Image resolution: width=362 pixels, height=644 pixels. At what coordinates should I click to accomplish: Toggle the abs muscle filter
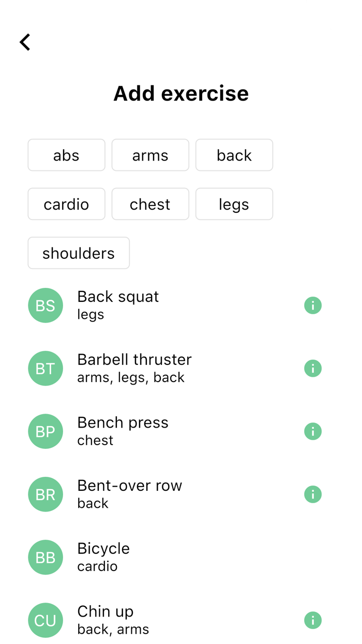click(66, 155)
